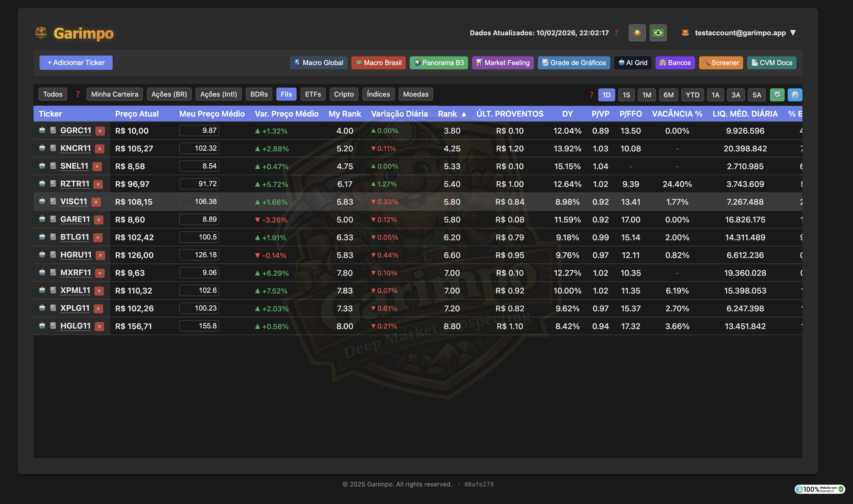
Task: Open the Screener tool
Action: (721, 63)
